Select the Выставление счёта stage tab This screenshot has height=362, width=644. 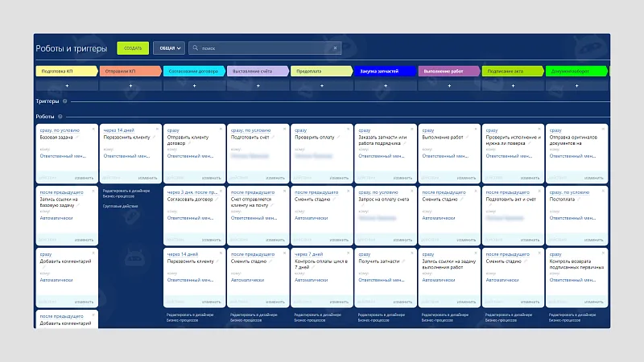coord(258,71)
